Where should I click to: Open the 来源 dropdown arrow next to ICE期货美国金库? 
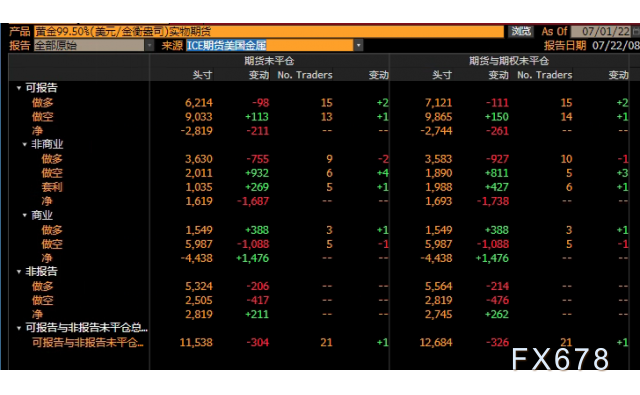point(358,45)
